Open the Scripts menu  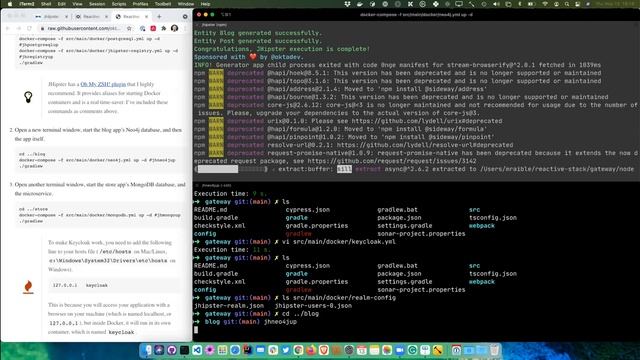point(119,4)
